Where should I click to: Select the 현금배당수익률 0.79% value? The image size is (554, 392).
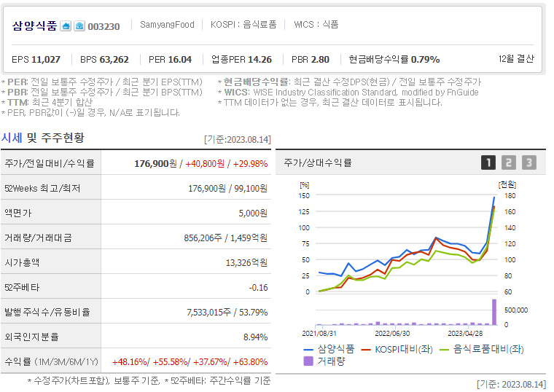[x=394, y=59]
